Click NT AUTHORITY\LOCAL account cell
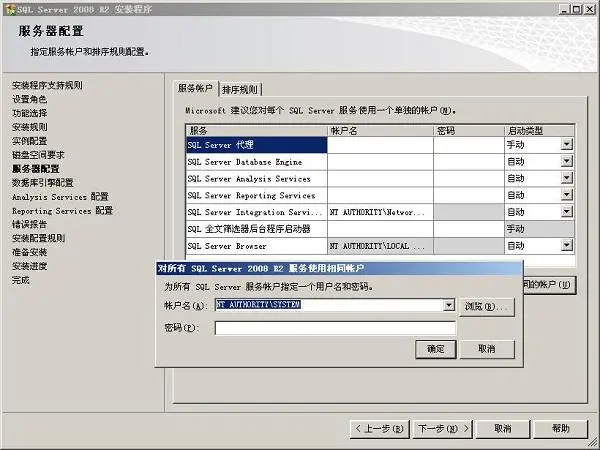The image size is (600, 450). point(380,246)
